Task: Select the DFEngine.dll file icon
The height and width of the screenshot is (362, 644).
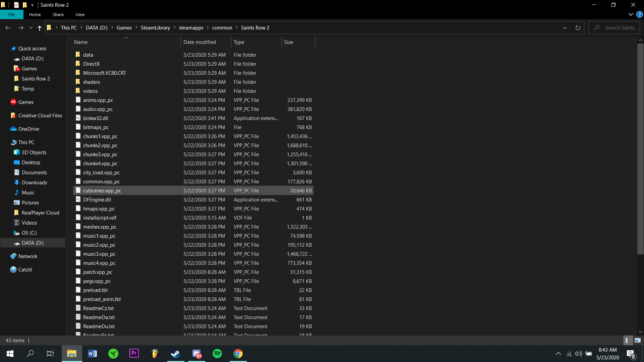Action: coord(78,199)
